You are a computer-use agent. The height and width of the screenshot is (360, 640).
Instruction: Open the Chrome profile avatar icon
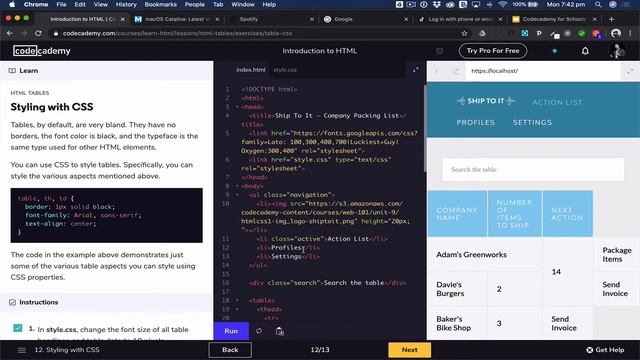[616, 33]
